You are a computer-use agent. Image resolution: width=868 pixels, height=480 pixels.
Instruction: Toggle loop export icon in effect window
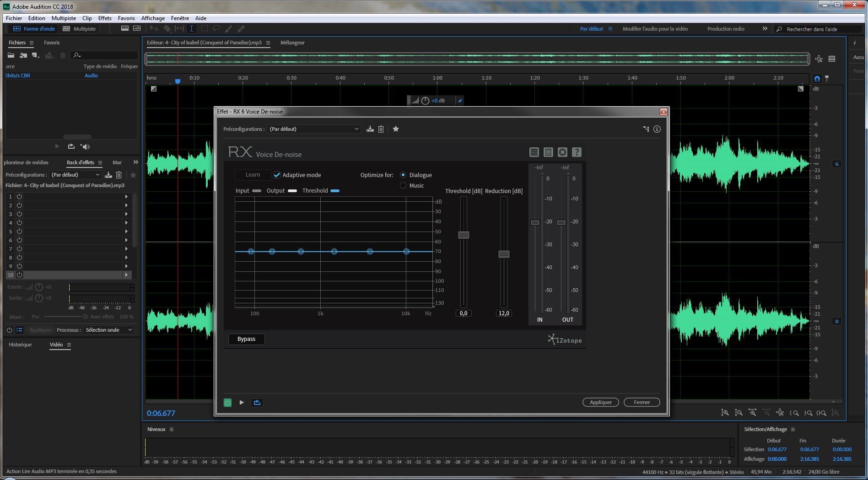tap(257, 403)
